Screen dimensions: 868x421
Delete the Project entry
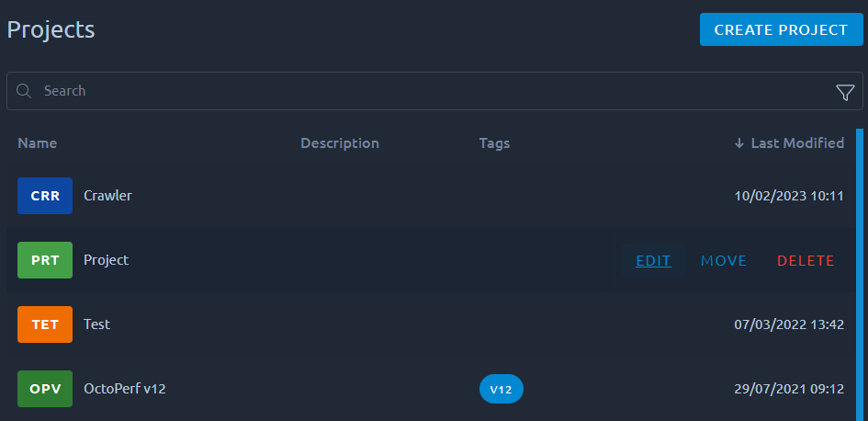tap(806, 260)
